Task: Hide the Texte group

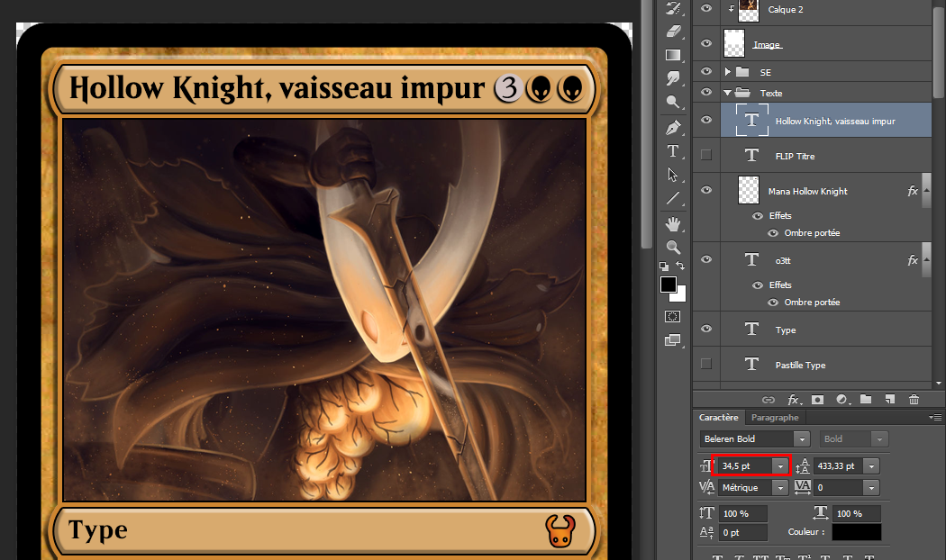Action: [x=706, y=92]
